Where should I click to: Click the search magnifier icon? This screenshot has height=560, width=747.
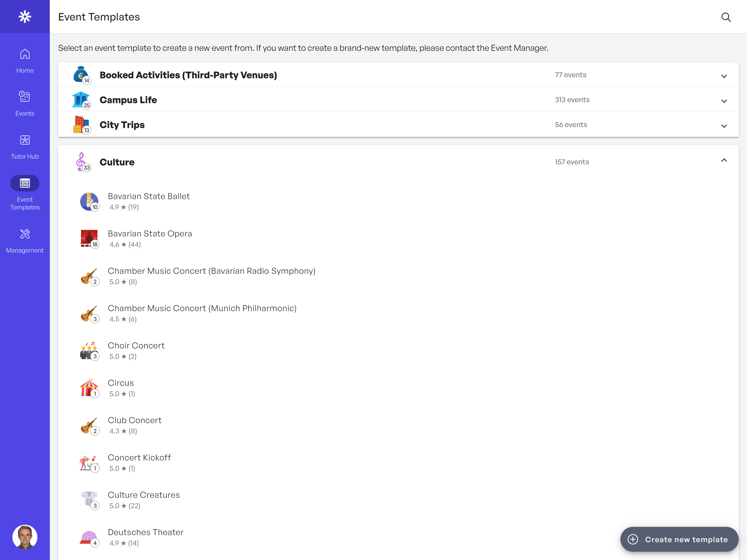726,17
